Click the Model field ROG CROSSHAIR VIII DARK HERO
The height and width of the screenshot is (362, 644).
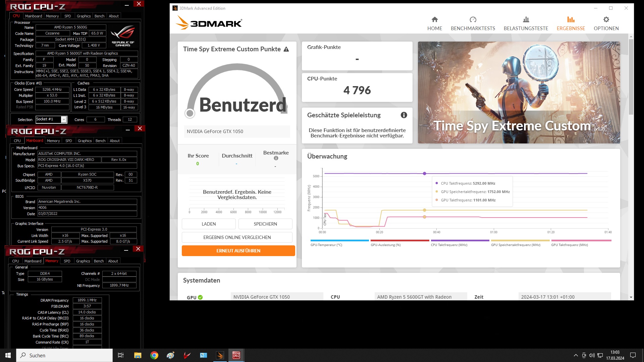point(69,160)
